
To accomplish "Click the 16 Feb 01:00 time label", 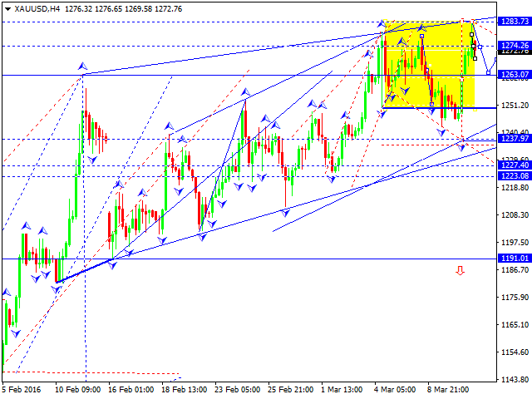I will 131,390.
